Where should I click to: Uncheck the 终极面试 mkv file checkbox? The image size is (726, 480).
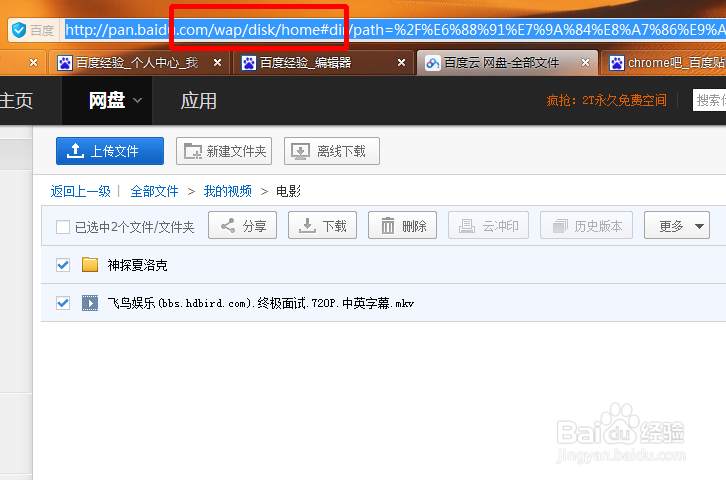[63, 303]
